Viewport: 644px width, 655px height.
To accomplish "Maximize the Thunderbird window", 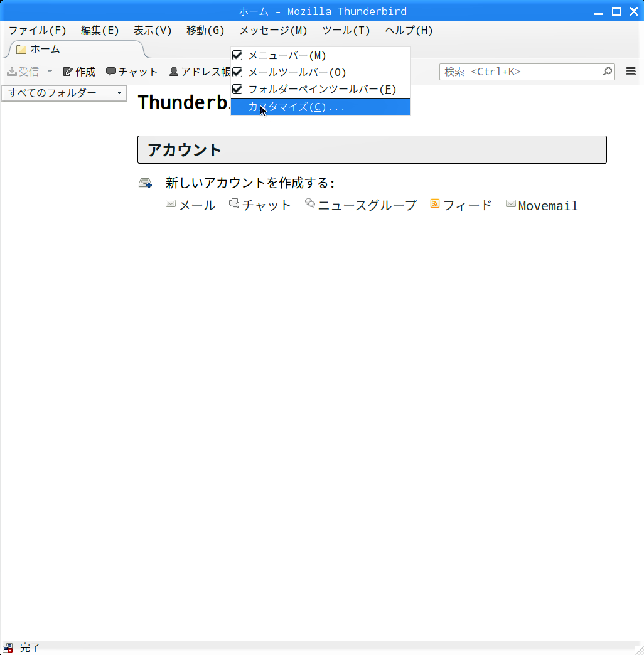I will point(616,11).
